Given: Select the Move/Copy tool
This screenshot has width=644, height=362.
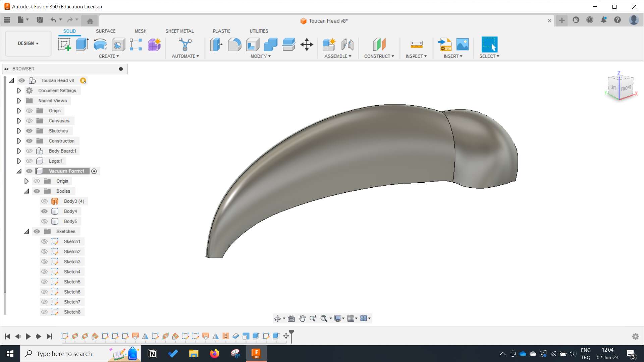Looking at the screenshot, I should pyautogui.click(x=307, y=44).
